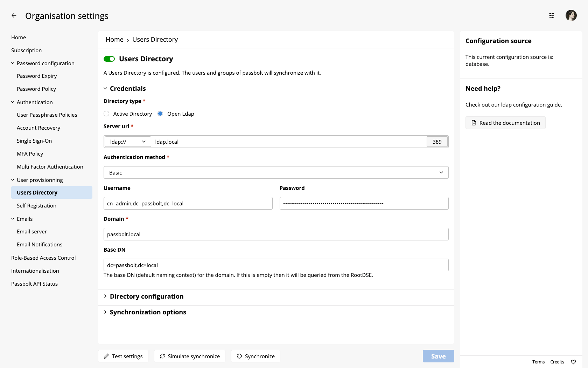The image size is (588, 368).
Task: Open Self Registration settings
Action: (x=36, y=205)
